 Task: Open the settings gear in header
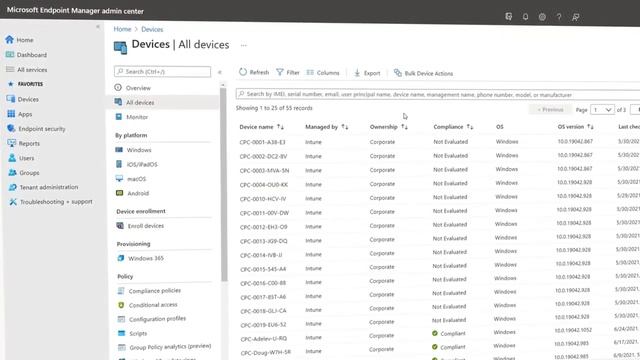pyautogui.click(x=542, y=17)
